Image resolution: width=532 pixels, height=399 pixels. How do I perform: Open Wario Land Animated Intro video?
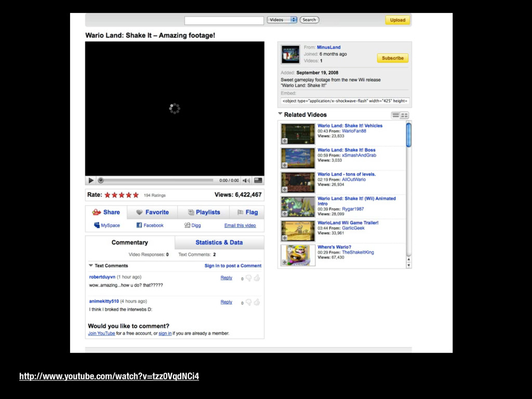coord(356,201)
